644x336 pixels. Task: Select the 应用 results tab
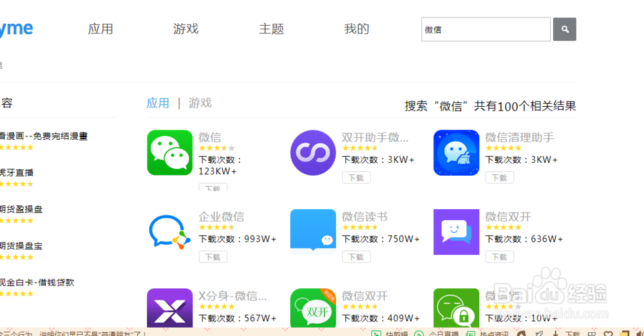click(158, 103)
